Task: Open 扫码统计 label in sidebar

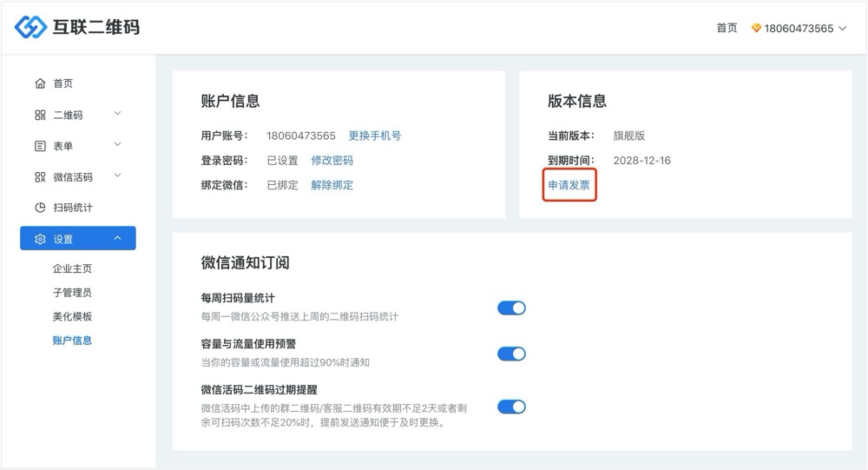Action: click(x=73, y=208)
